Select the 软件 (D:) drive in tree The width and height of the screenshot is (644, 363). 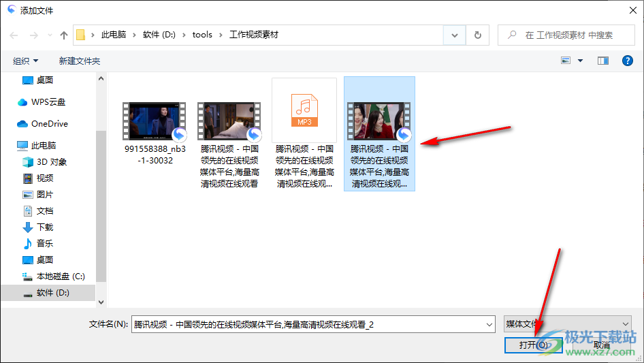48,293
